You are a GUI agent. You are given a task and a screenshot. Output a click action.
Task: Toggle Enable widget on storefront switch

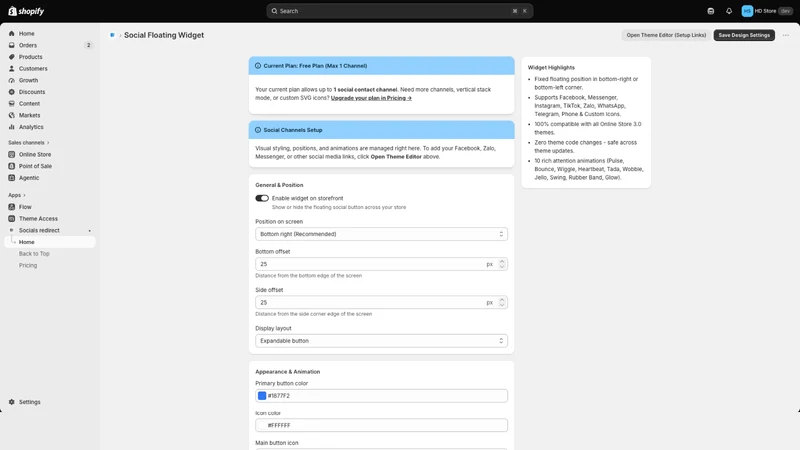[262, 198]
